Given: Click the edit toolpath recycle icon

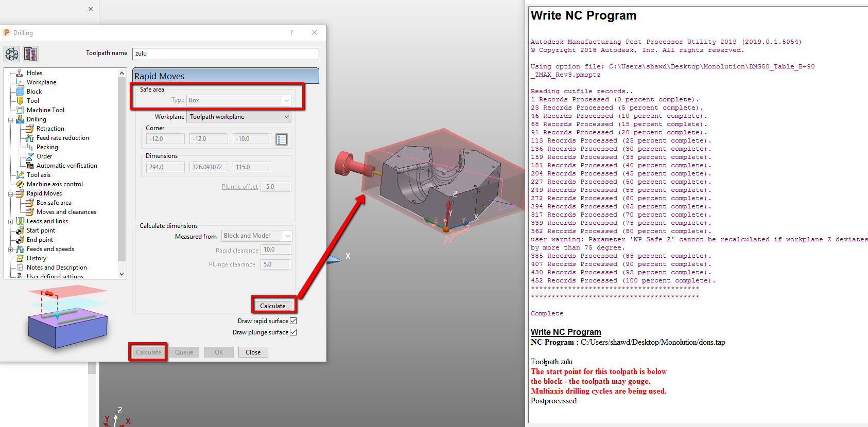Looking at the screenshot, I should coord(12,54).
